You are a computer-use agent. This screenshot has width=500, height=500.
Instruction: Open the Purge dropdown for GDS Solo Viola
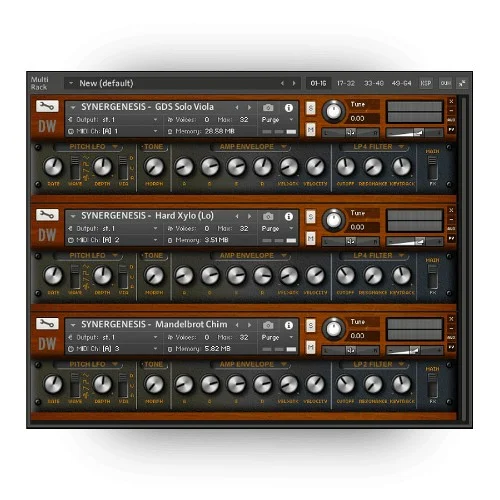(x=291, y=119)
